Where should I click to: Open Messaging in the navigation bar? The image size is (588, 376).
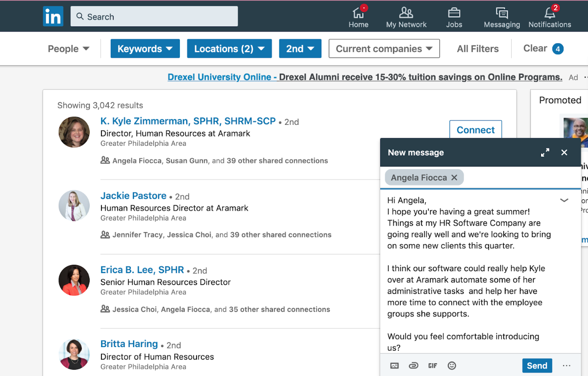(502, 17)
